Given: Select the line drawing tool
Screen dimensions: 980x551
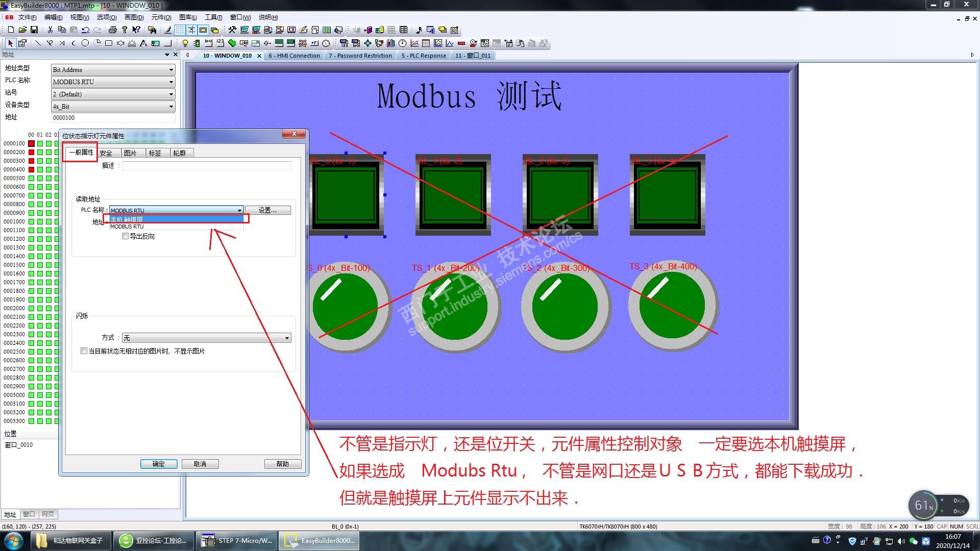Looking at the screenshot, I should pyautogui.click(x=38, y=43).
